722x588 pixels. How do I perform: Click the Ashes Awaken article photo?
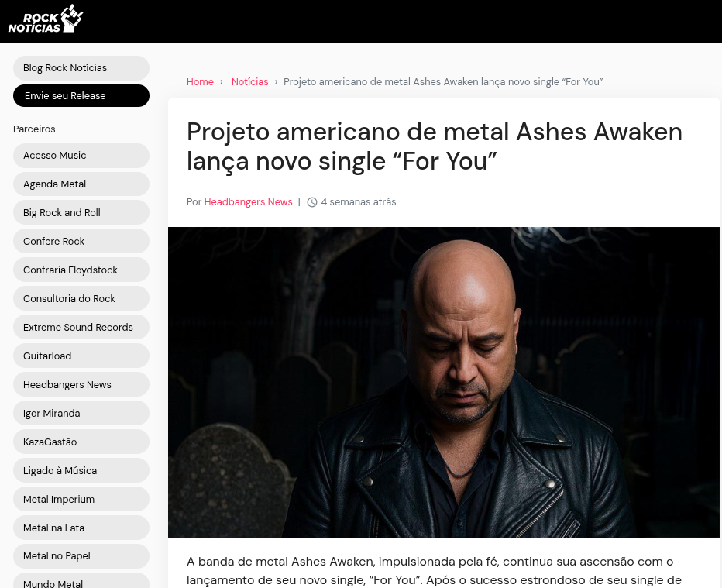[x=443, y=382]
